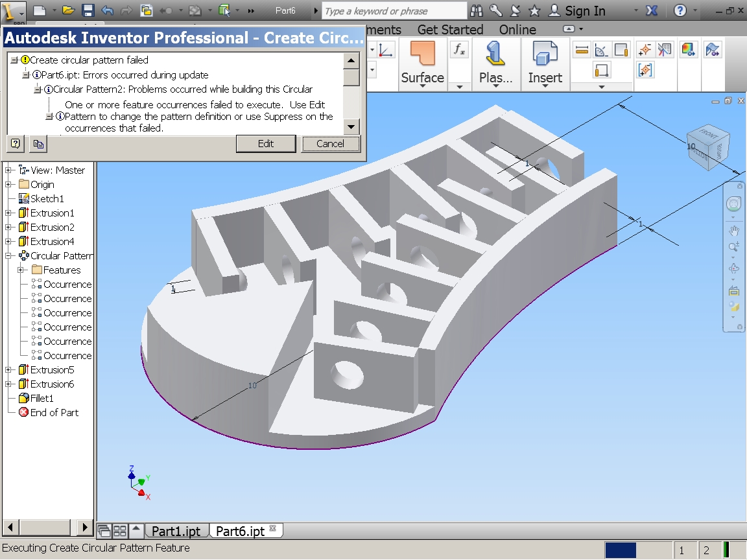This screenshot has height=560, width=747.
Task: Click the Subscription Center key icon
Action: coord(496,10)
